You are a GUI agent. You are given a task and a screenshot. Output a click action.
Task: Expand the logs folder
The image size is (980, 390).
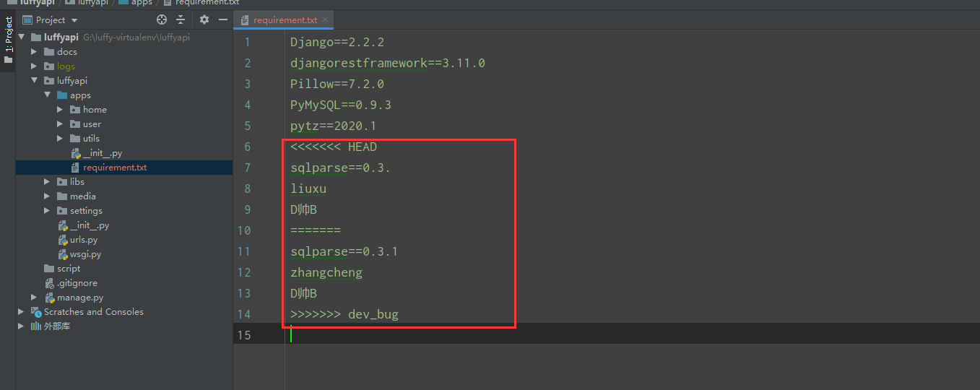[34, 66]
